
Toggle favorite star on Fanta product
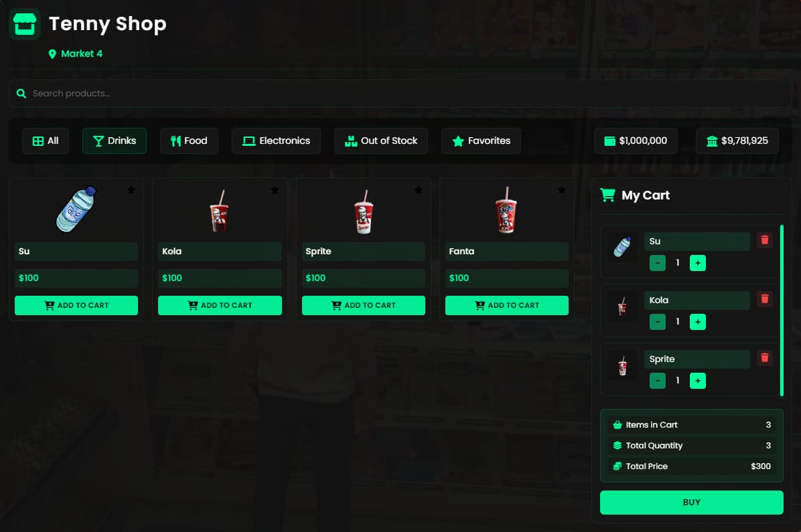coord(562,190)
